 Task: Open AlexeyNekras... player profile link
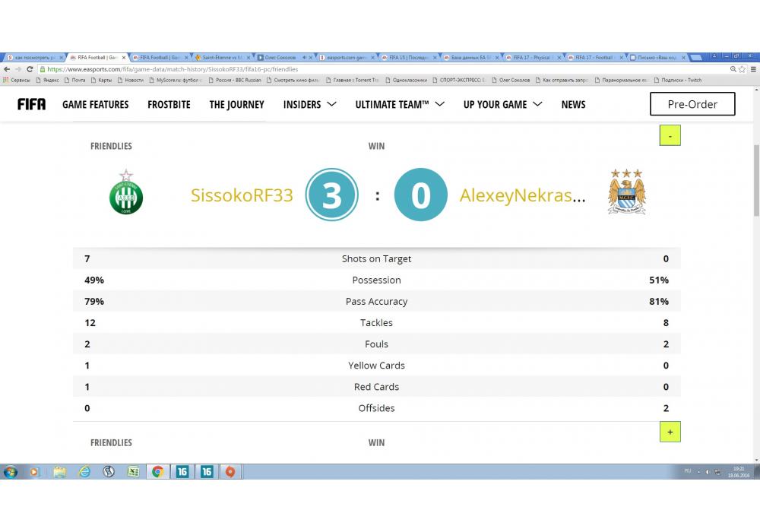tap(523, 195)
